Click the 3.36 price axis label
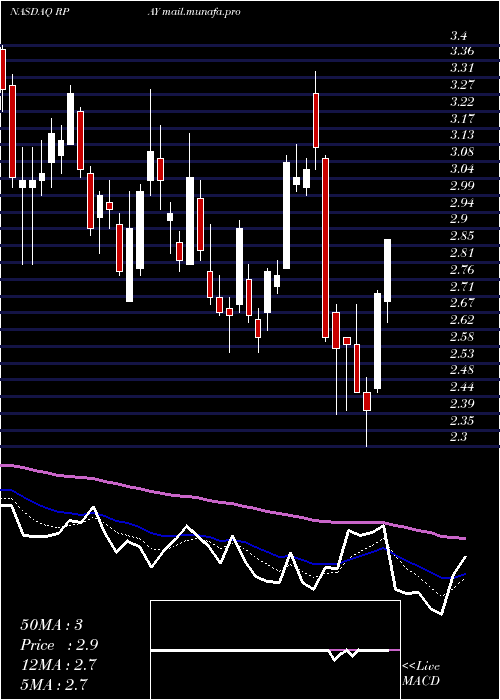Screen dimensions: 500x700 click(462, 51)
